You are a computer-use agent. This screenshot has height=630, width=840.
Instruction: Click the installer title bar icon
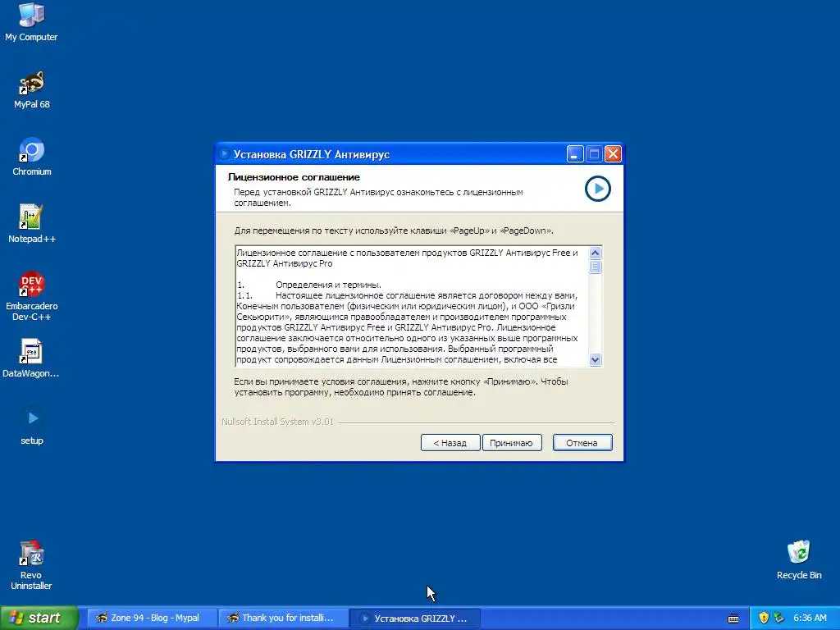pyautogui.click(x=224, y=154)
